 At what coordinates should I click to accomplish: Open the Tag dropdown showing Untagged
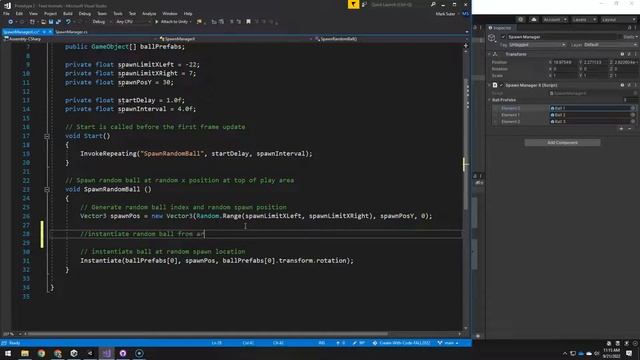[x=537, y=45]
